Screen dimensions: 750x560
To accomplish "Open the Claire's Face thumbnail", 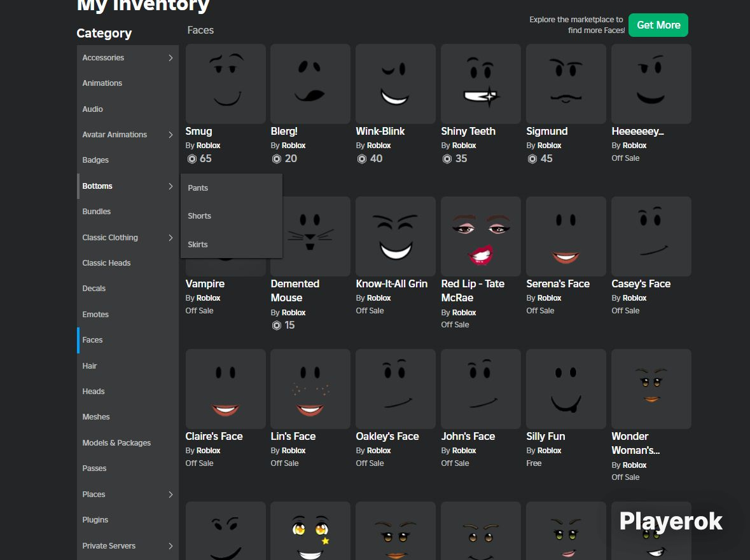I will click(226, 389).
